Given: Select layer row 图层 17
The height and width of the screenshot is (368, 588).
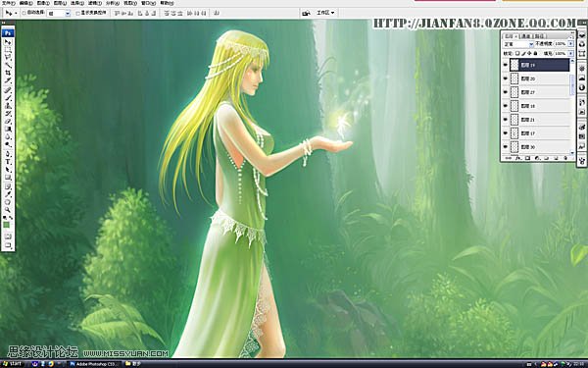Looking at the screenshot, I should 540,133.
